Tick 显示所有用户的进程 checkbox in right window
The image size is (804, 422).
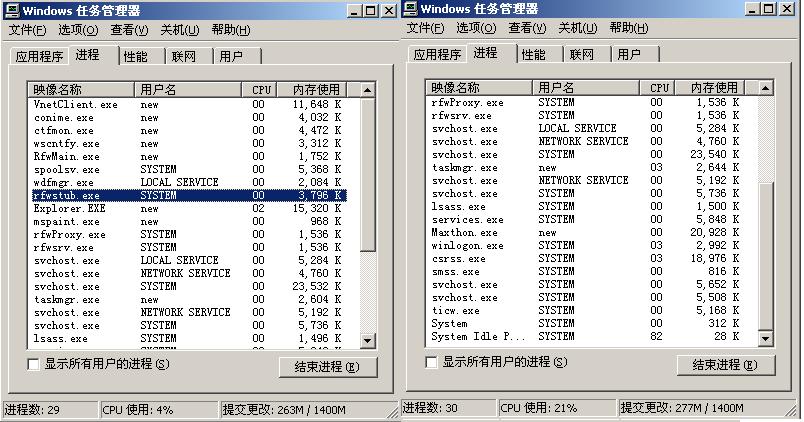431,363
